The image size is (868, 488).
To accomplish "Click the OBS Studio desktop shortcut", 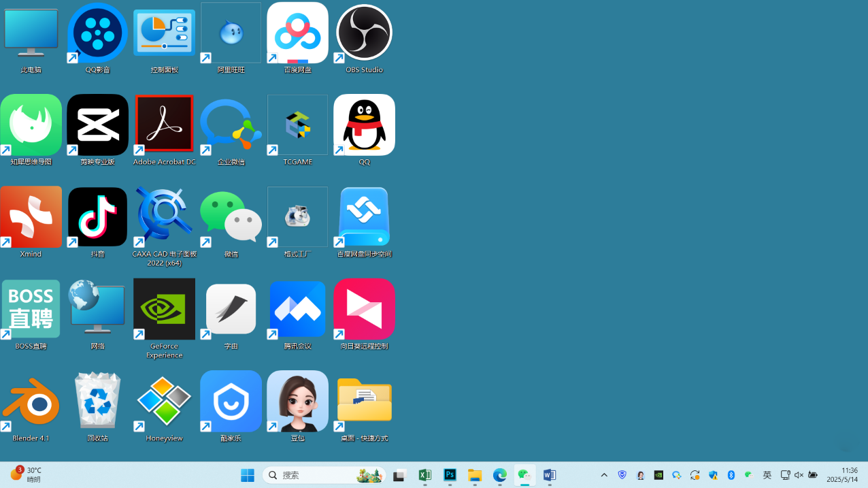I will coord(364,38).
